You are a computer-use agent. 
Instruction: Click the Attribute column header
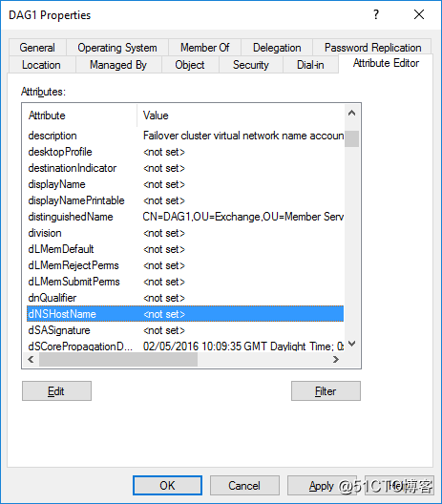[80, 115]
